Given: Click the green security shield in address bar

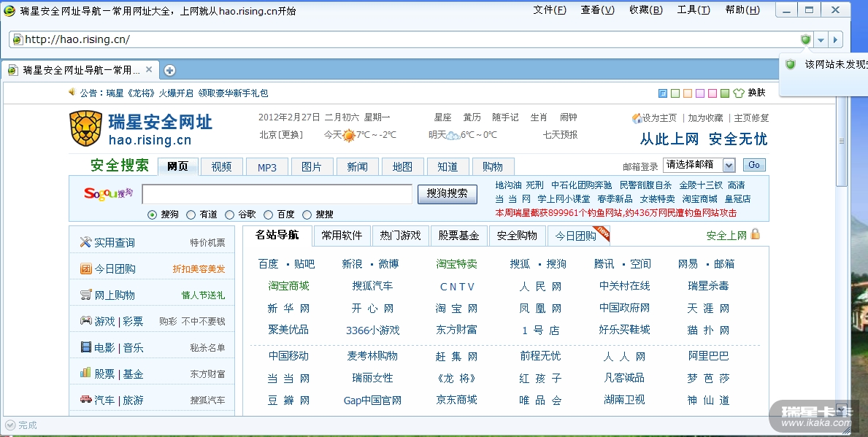Looking at the screenshot, I should tap(805, 39).
